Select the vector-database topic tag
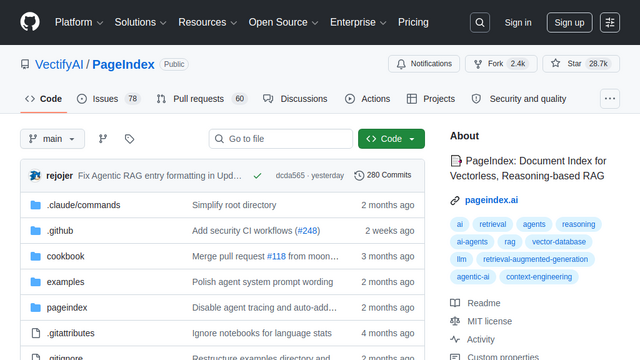640x360 pixels. point(559,242)
